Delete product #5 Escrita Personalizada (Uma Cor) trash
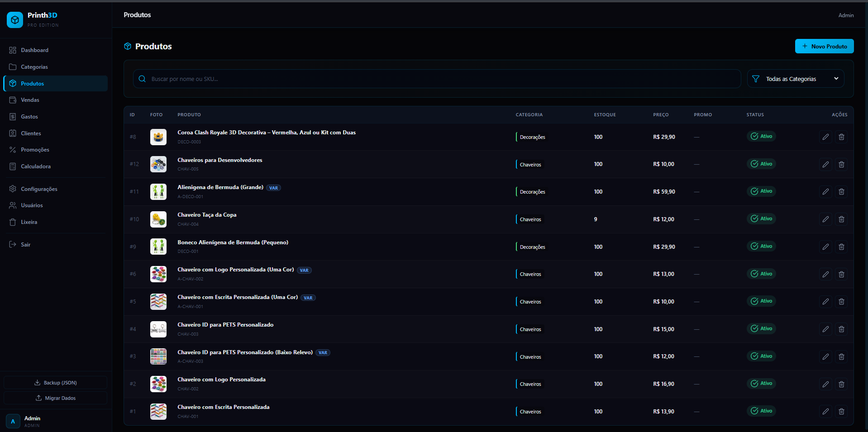This screenshot has width=868, height=432. pyautogui.click(x=841, y=301)
